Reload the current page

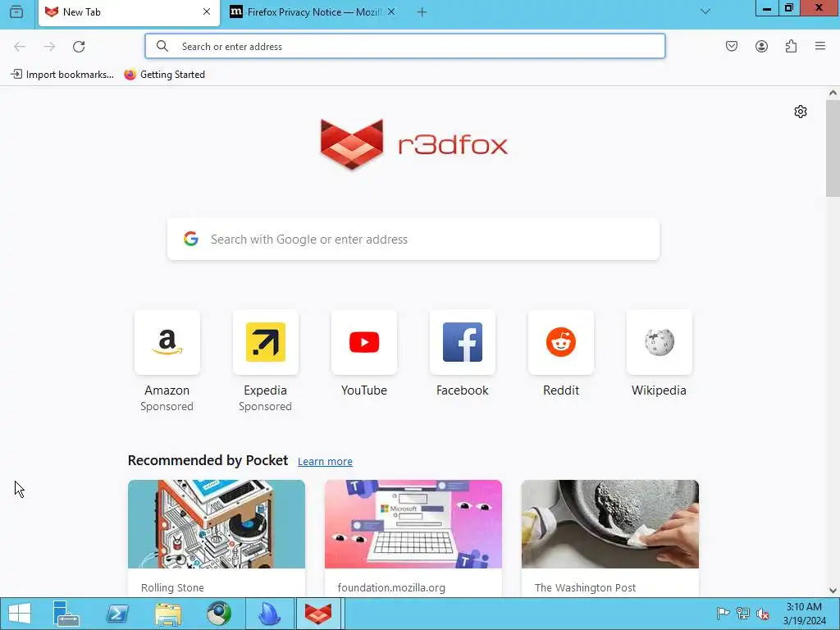tap(79, 47)
